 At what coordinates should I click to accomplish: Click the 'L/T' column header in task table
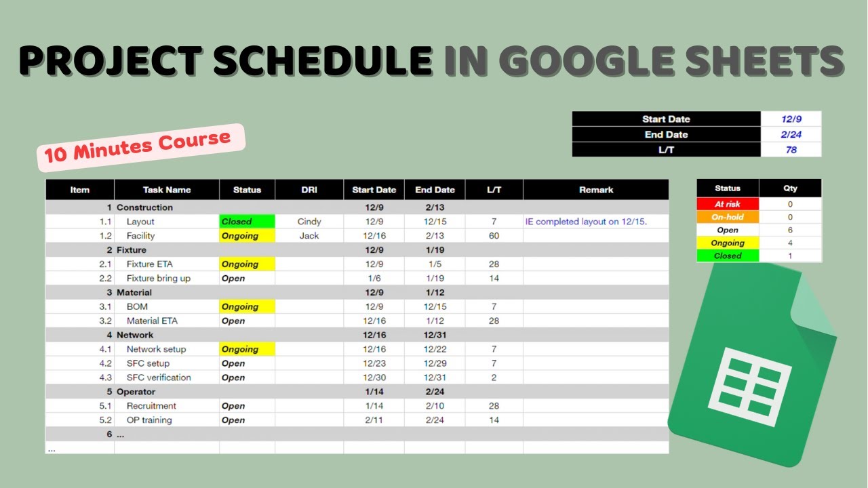tap(494, 190)
